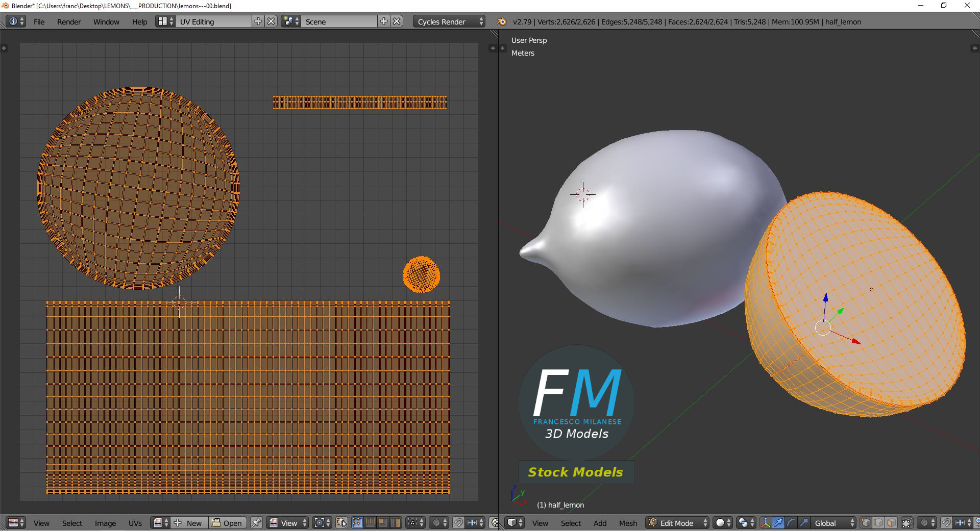Click the New image button
Screen dimensions: 980x531
click(189, 523)
